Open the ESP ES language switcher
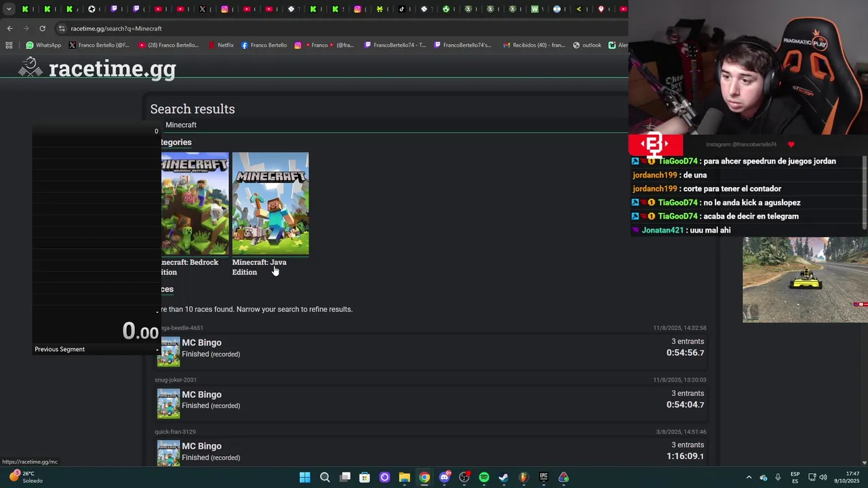 [795, 477]
